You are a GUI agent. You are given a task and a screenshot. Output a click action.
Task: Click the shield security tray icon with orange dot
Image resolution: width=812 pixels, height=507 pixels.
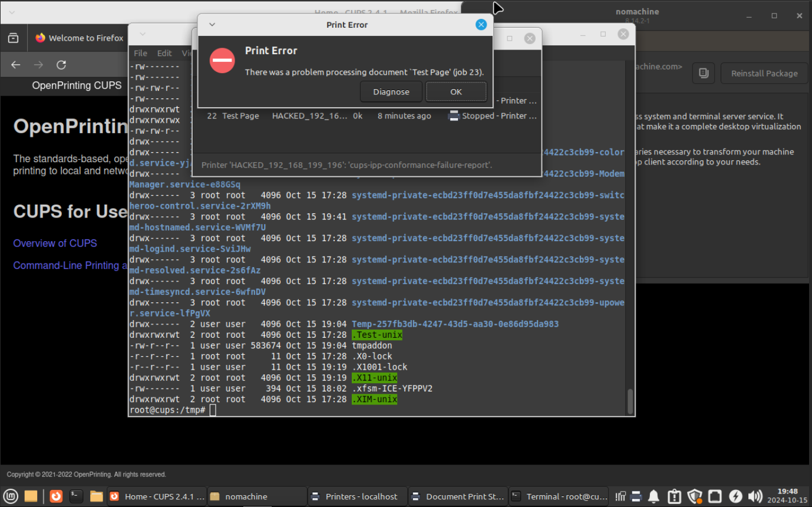pyautogui.click(x=694, y=496)
